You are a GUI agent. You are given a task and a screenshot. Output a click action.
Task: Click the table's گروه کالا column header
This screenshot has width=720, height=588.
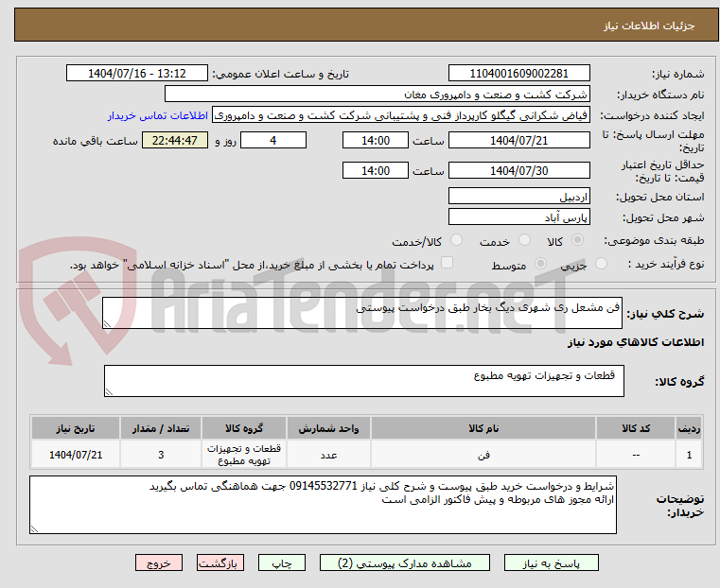[244, 428]
